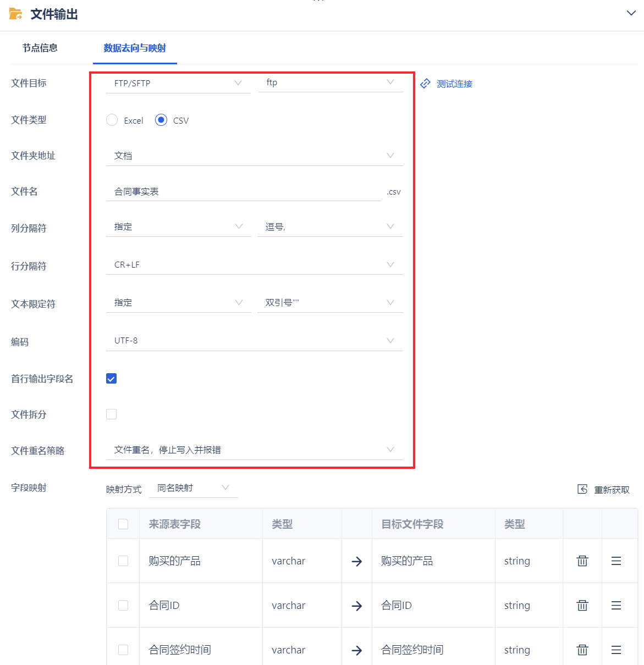This screenshot has width=644, height=665.
Task: Check the 购买的产品 row checkbox
Action: tap(123, 561)
